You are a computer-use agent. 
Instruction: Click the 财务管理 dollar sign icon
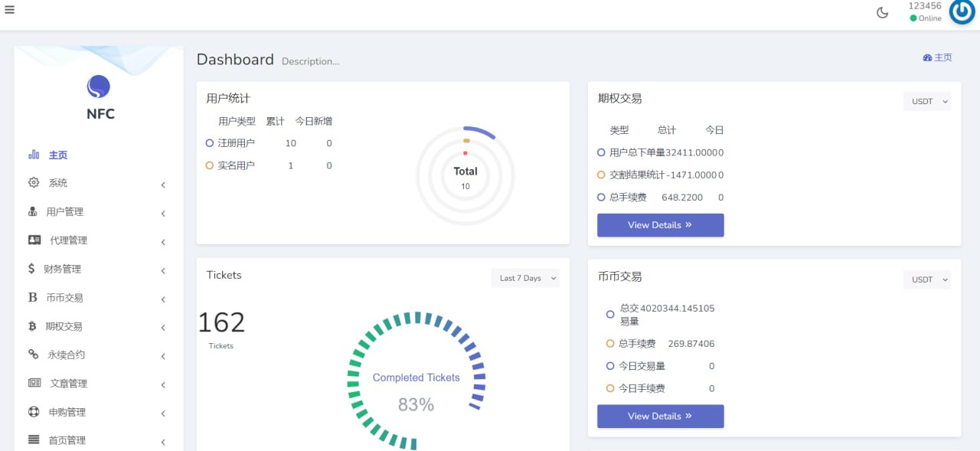31,269
